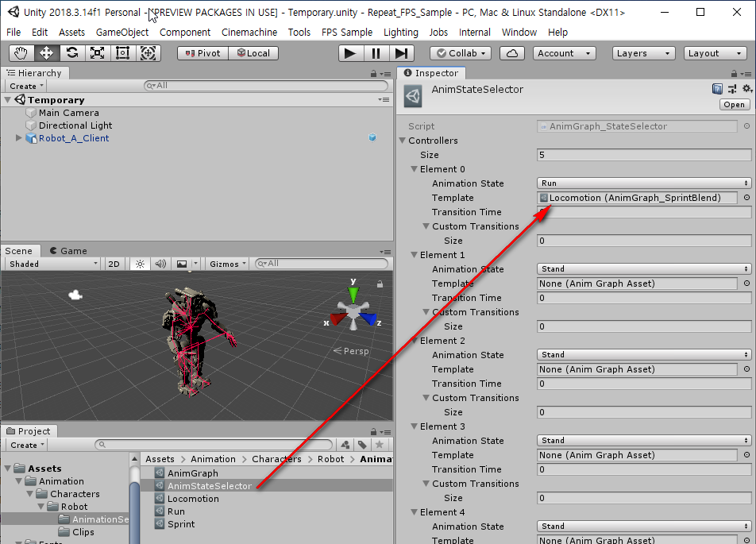The width and height of the screenshot is (756, 544).
Task: Select the Hand tool
Action: coord(21,53)
